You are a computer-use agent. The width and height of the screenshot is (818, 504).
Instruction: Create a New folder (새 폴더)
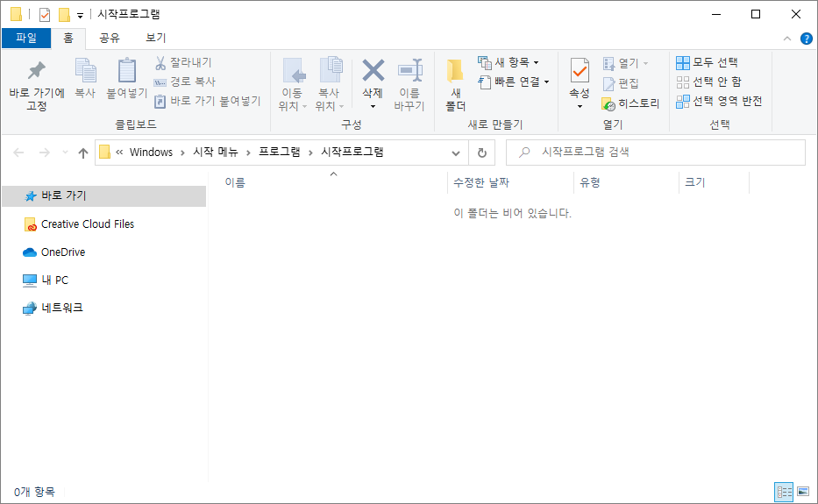point(455,85)
